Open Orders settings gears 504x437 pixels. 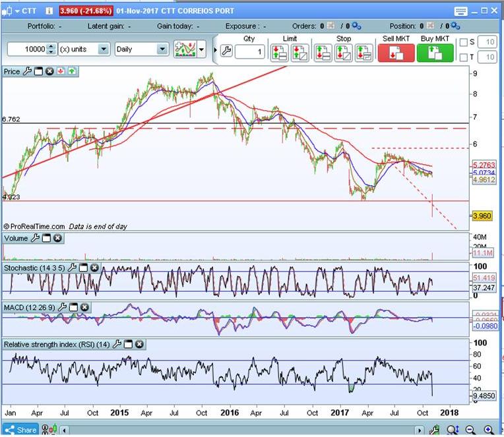[x=356, y=26]
